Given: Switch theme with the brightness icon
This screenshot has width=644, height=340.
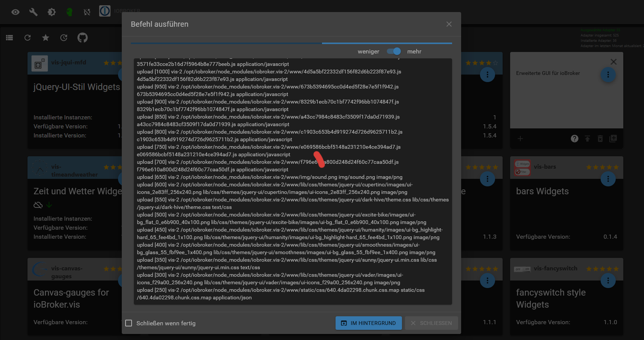Looking at the screenshot, I should [x=52, y=12].
